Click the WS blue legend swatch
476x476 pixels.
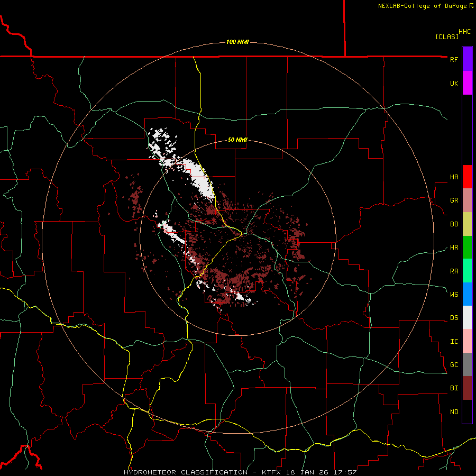tap(467, 294)
